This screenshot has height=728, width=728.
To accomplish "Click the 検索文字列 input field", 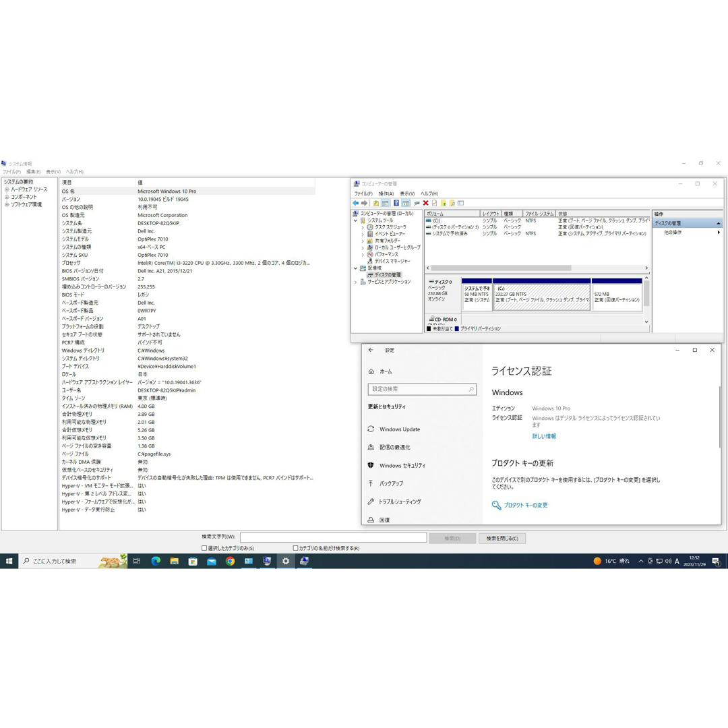I will 334,538.
